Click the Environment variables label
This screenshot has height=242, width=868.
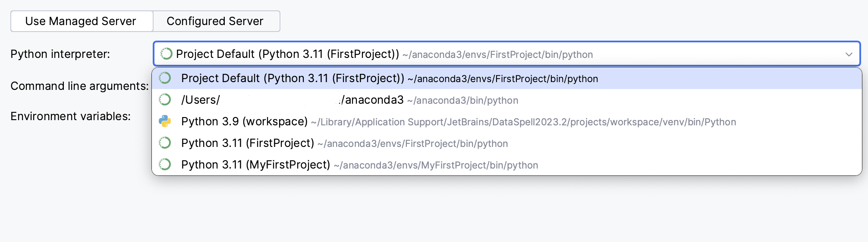coord(70,116)
